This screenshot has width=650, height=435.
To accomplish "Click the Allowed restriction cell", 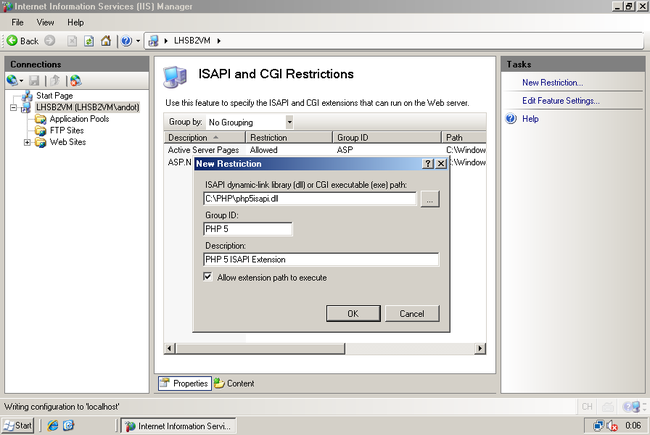I will 264,150.
